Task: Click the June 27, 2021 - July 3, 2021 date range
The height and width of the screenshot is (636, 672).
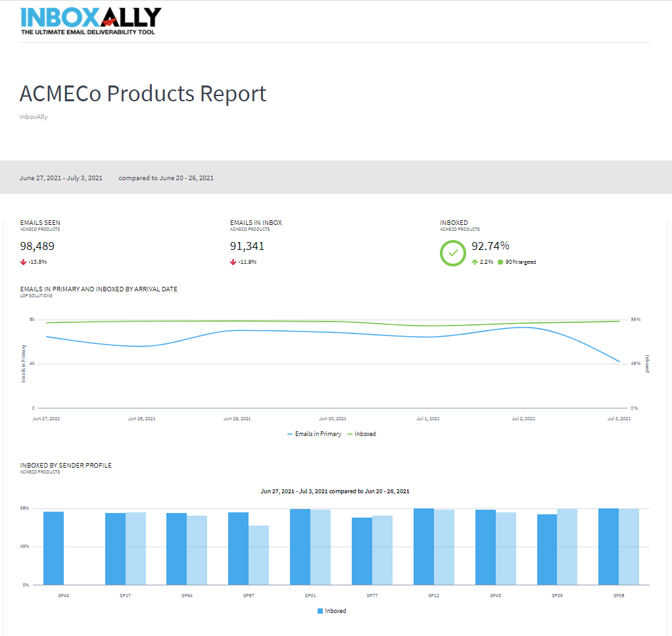Action: [61, 178]
